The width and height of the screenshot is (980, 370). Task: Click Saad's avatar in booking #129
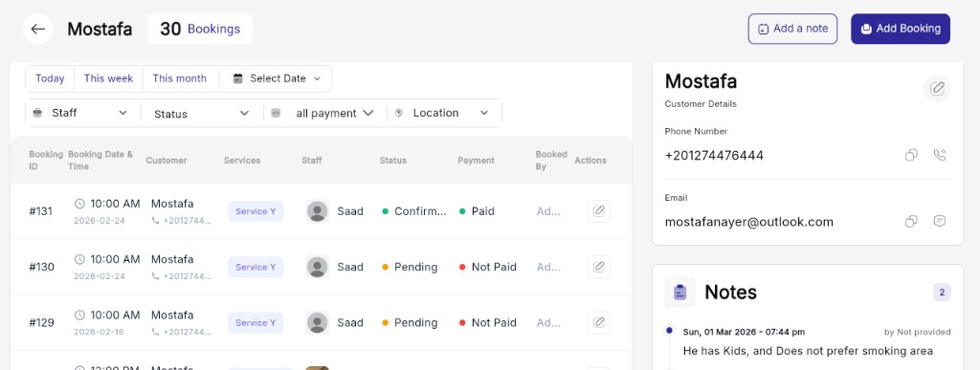click(318, 322)
